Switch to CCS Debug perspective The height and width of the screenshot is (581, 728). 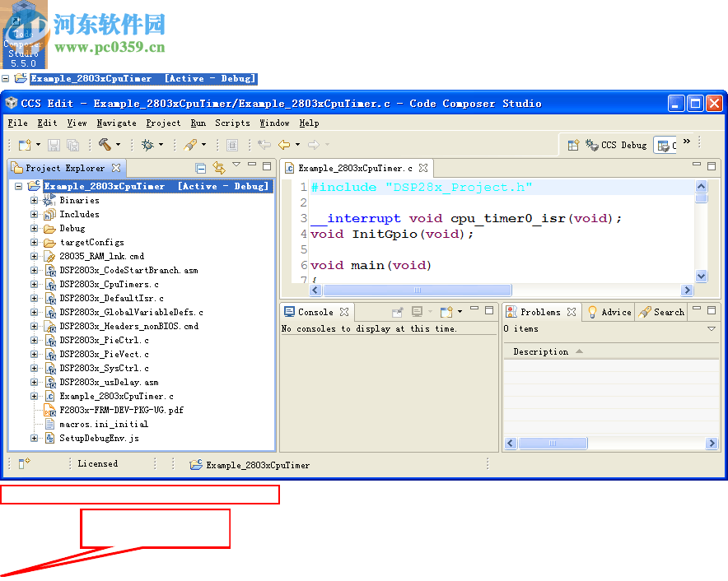pyautogui.click(x=616, y=145)
